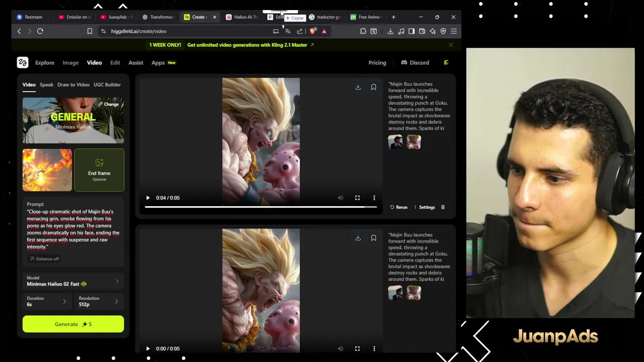Mute the first video volume

[x=341, y=198]
